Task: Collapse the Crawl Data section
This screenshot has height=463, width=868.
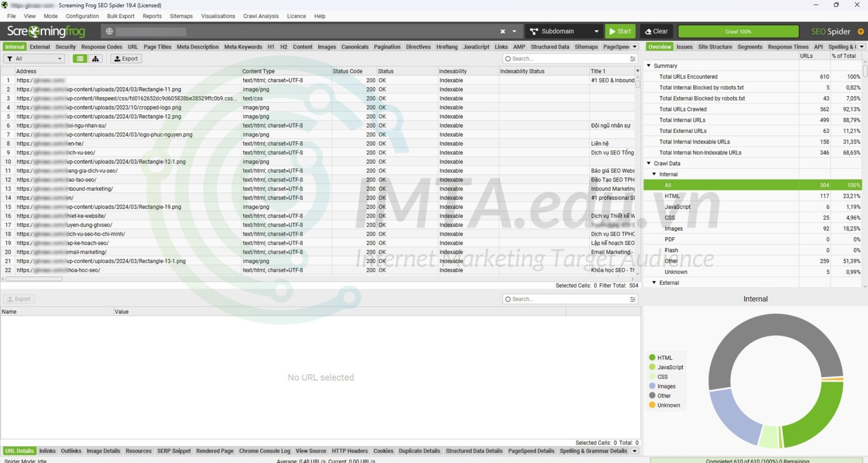Action: 649,163
